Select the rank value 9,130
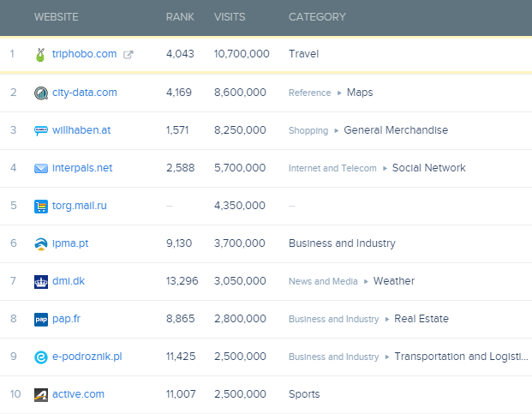This screenshot has height=414, width=532. tap(179, 243)
